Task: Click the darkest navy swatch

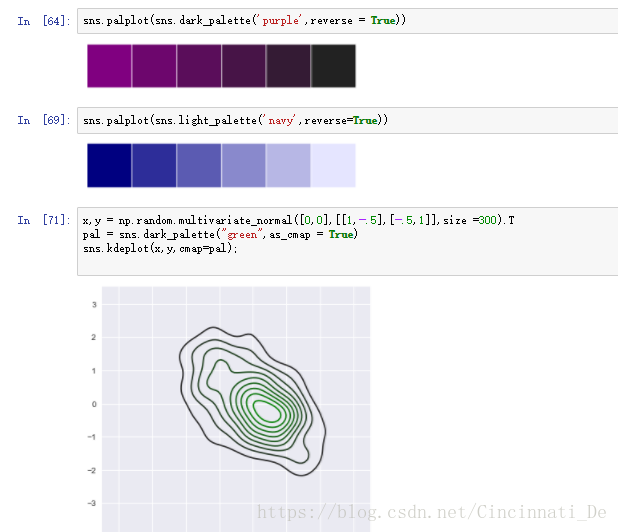Action: coord(109,165)
